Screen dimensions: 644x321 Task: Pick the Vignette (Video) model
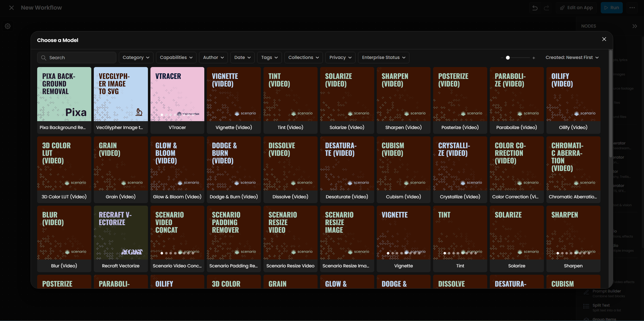click(234, 100)
